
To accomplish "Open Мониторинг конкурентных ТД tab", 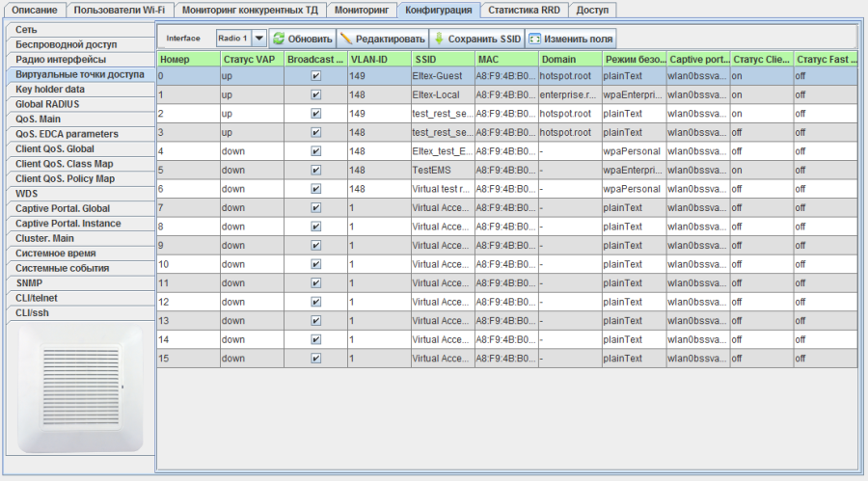I will (x=250, y=10).
